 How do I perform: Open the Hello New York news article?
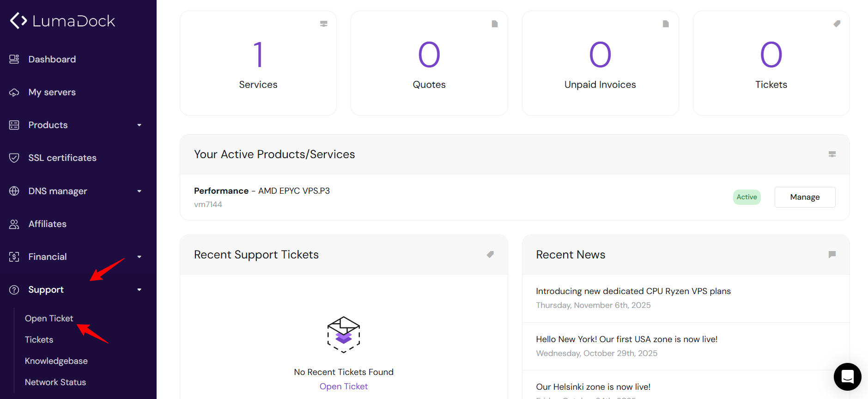[x=627, y=339]
